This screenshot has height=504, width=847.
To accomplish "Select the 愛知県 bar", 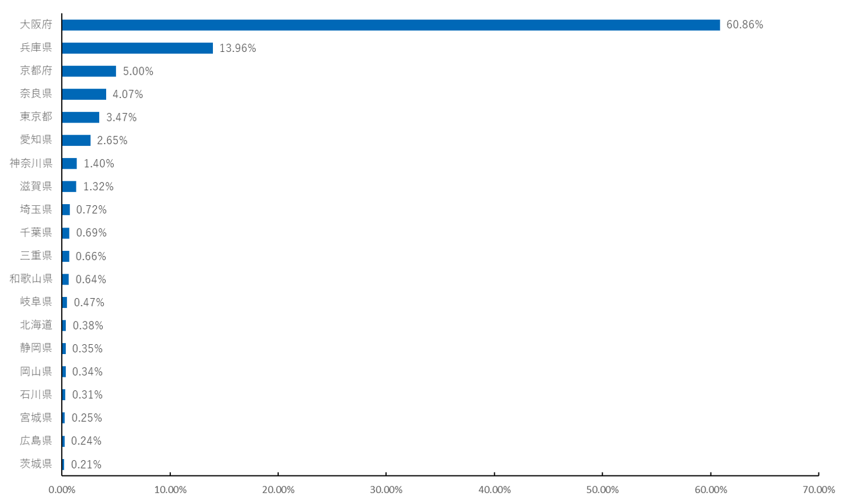I will pyautogui.click(x=76, y=141).
